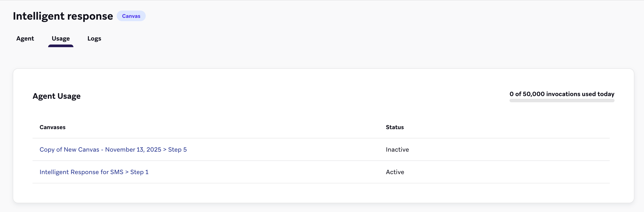This screenshot has height=212, width=644.
Task: Click the underline indicator beneath the Usage tab
Action: click(60, 46)
